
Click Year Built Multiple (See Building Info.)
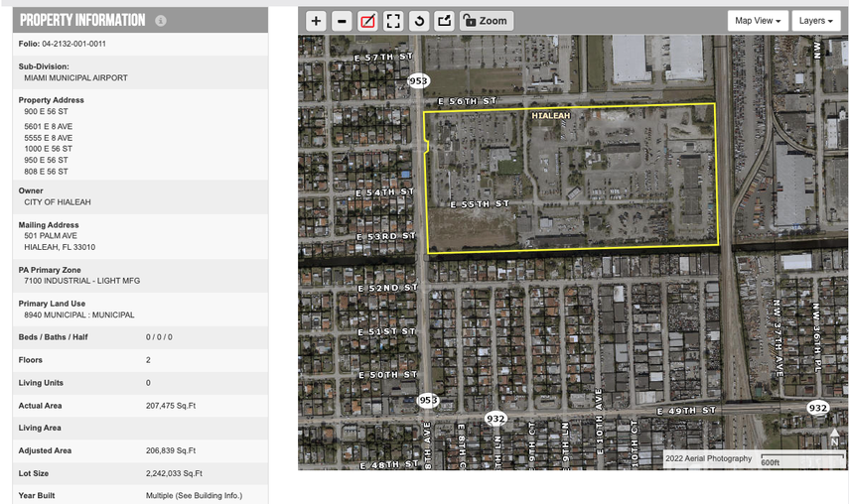pyautogui.click(x=194, y=495)
